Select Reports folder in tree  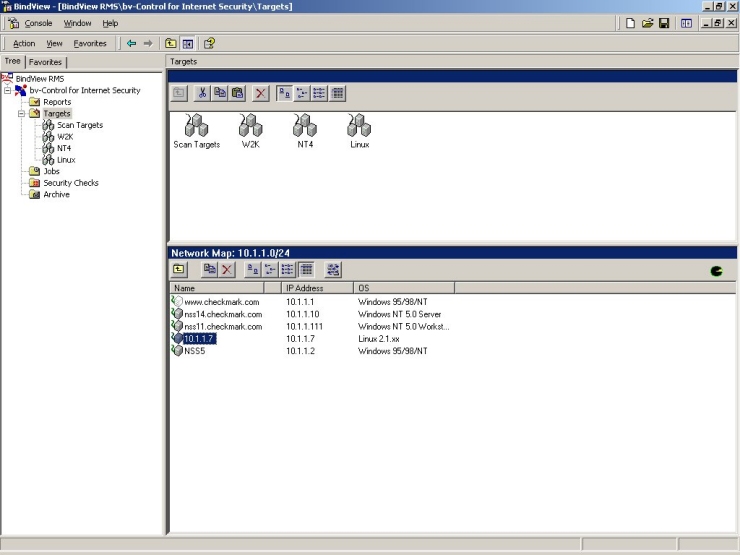click(57, 102)
